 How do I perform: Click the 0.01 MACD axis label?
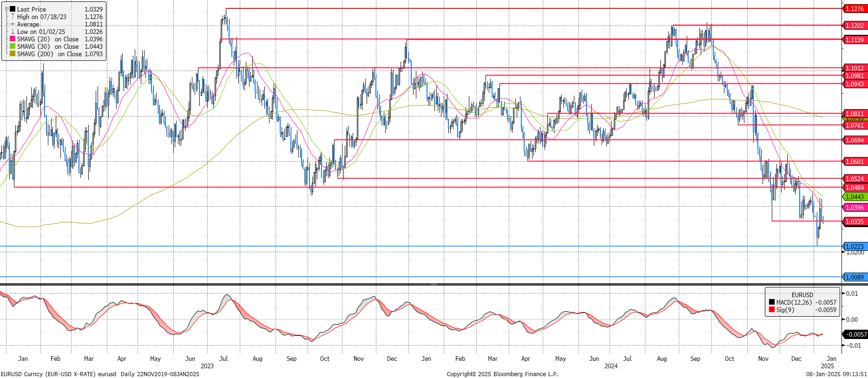[852, 293]
